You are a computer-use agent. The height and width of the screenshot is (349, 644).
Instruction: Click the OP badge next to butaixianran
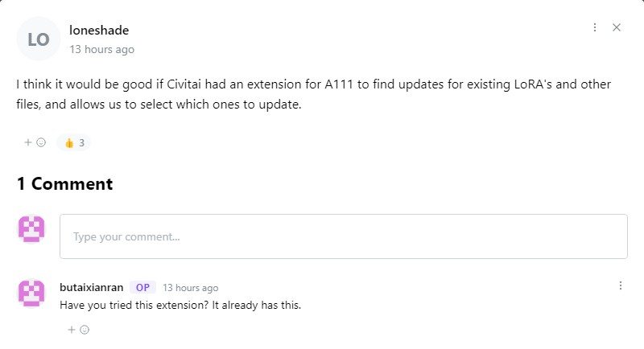pos(142,287)
